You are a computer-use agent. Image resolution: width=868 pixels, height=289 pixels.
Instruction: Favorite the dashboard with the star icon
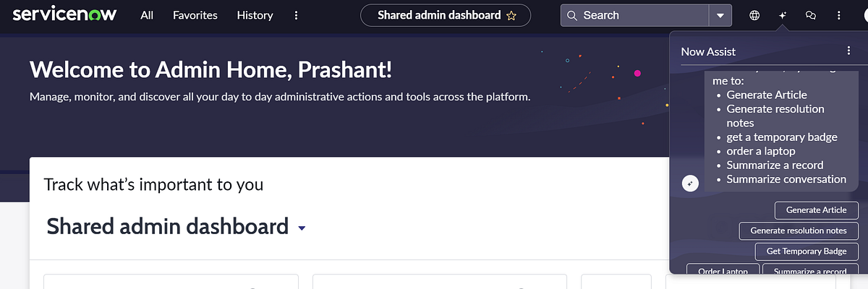click(x=511, y=15)
